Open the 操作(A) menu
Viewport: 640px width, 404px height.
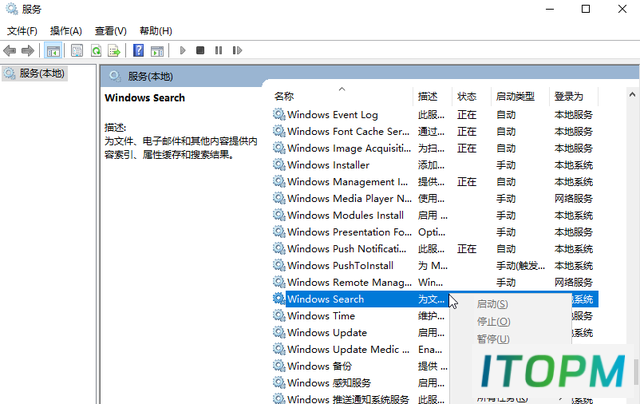[x=66, y=31]
